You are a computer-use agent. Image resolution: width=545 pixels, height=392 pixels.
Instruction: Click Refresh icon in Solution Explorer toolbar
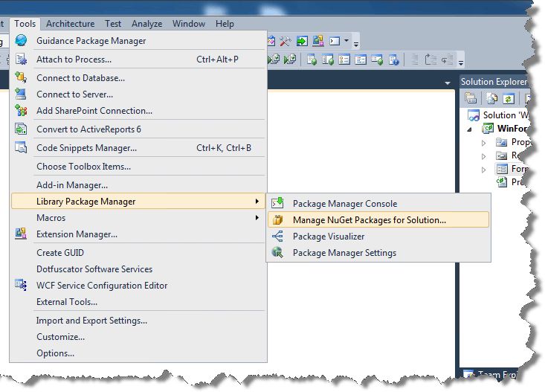[508, 99]
